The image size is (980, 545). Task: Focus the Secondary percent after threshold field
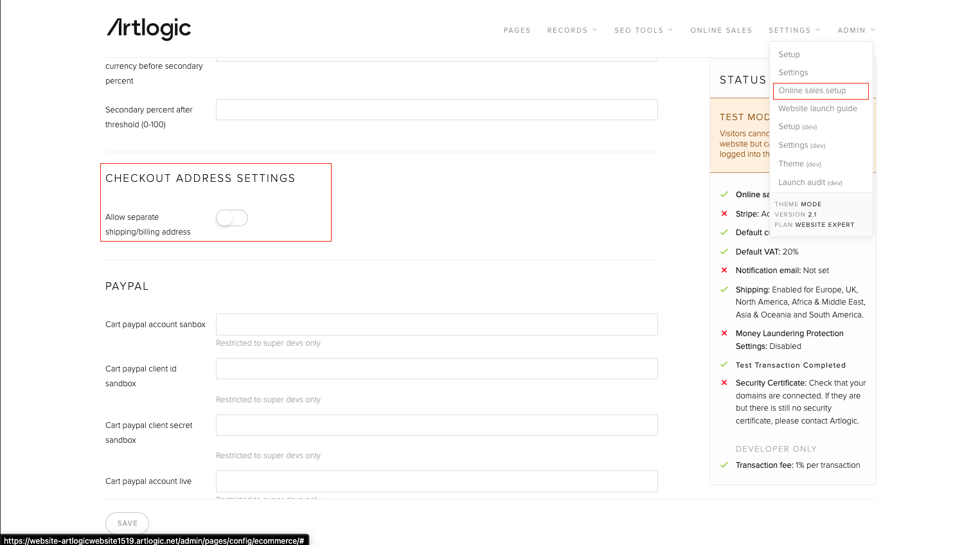pos(436,110)
